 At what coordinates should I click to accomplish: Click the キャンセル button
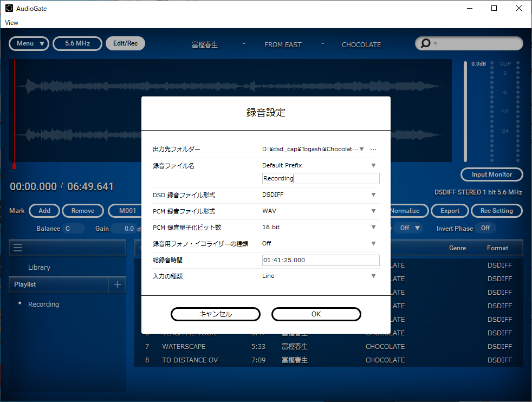coord(216,314)
